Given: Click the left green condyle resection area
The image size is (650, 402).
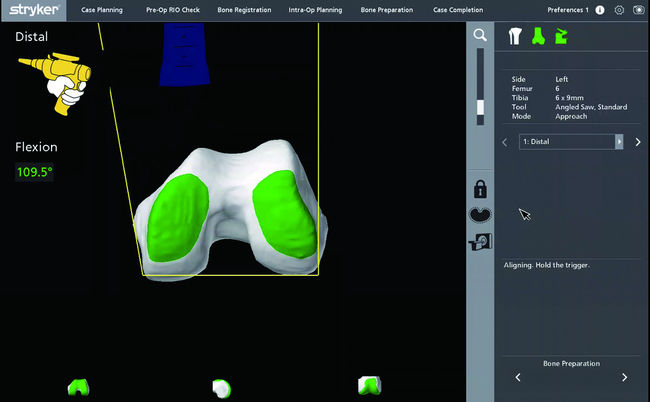Looking at the screenshot, I should [x=178, y=218].
